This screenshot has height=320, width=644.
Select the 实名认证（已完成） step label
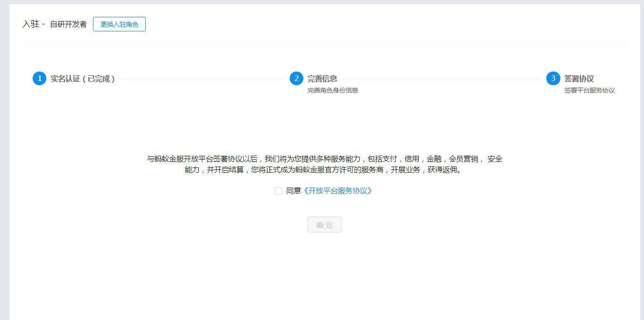83,79
